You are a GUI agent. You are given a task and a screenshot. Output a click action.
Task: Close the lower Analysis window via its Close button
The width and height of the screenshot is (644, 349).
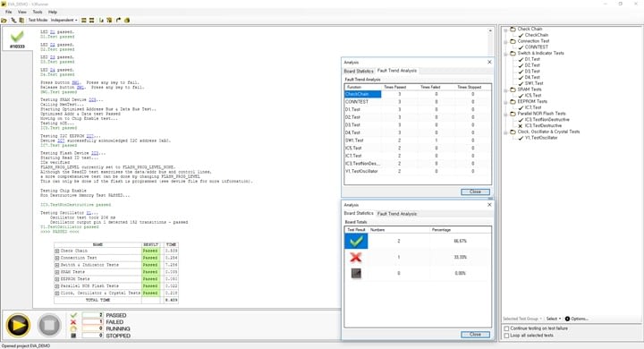pos(475,335)
